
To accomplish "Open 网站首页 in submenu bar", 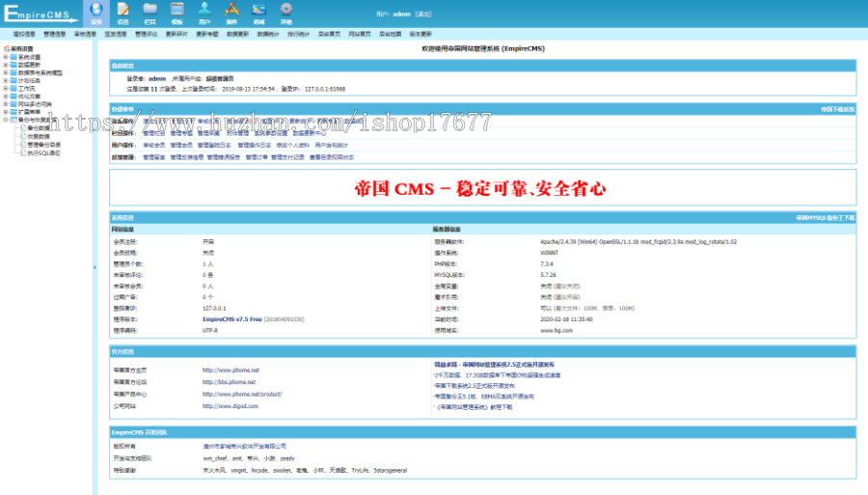I will (360, 35).
